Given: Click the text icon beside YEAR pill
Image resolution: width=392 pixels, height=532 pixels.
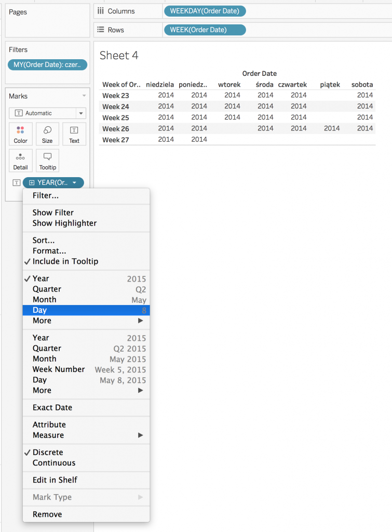Looking at the screenshot, I should coord(16,182).
